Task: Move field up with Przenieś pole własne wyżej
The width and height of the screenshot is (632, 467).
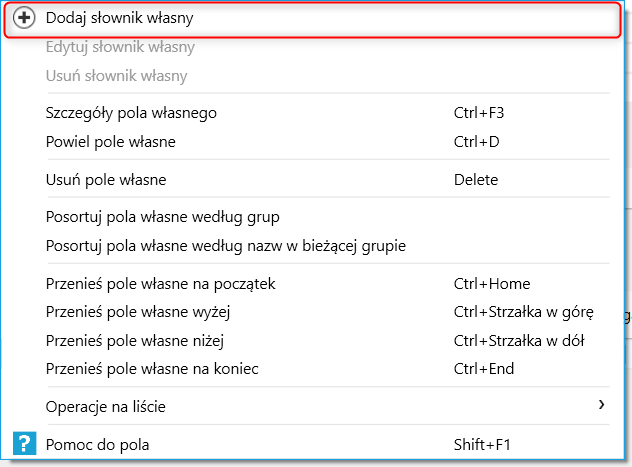Action: pyautogui.click(x=138, y=312)
